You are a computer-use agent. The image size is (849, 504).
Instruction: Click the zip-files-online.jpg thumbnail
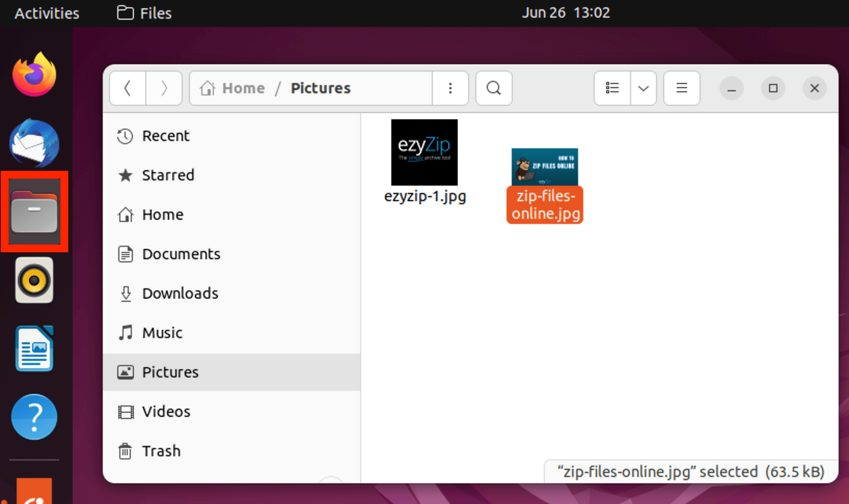click(x=544, y=167)
